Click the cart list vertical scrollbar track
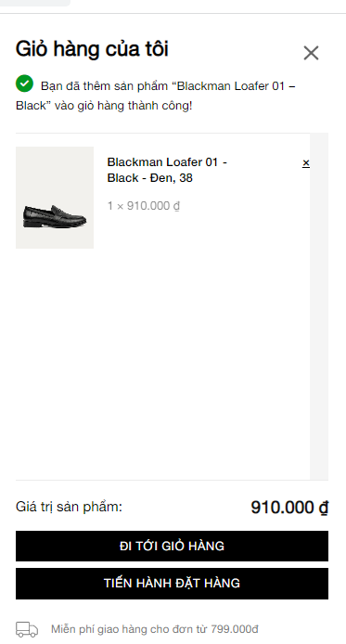Screen dimensions: 346x644 [x=319, y=306]
